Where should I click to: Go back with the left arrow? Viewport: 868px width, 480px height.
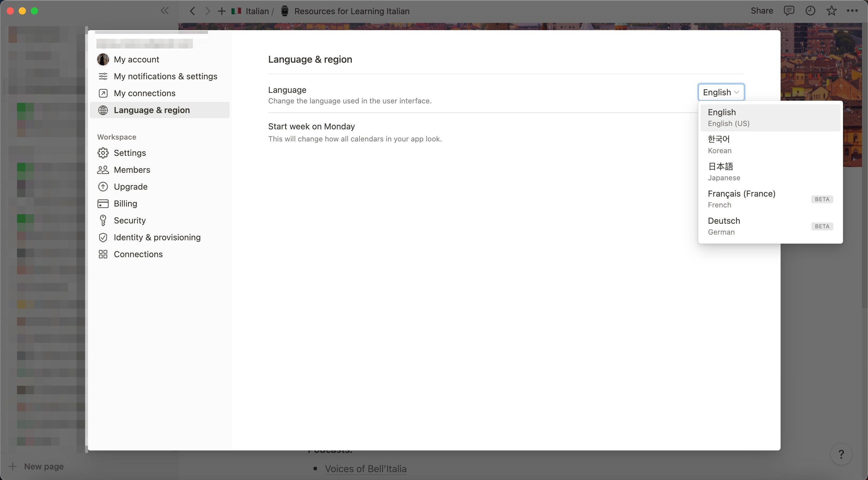192,11
